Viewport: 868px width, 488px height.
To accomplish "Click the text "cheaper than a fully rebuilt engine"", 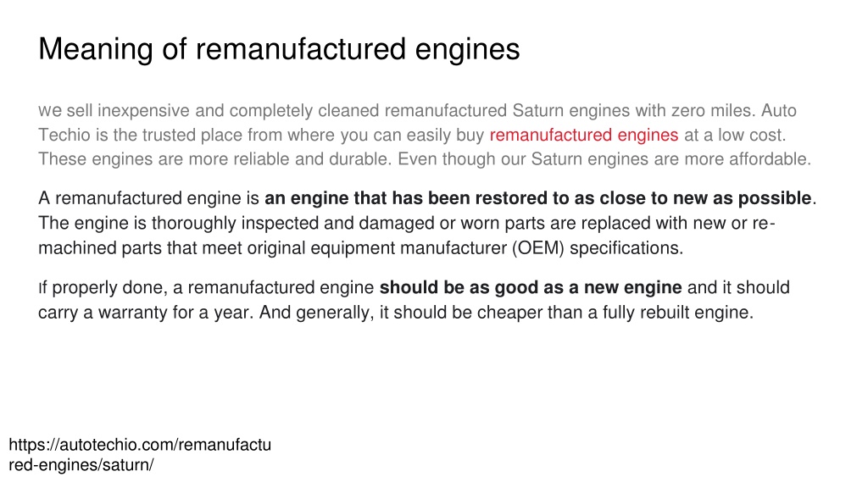I will coord(615,313).
